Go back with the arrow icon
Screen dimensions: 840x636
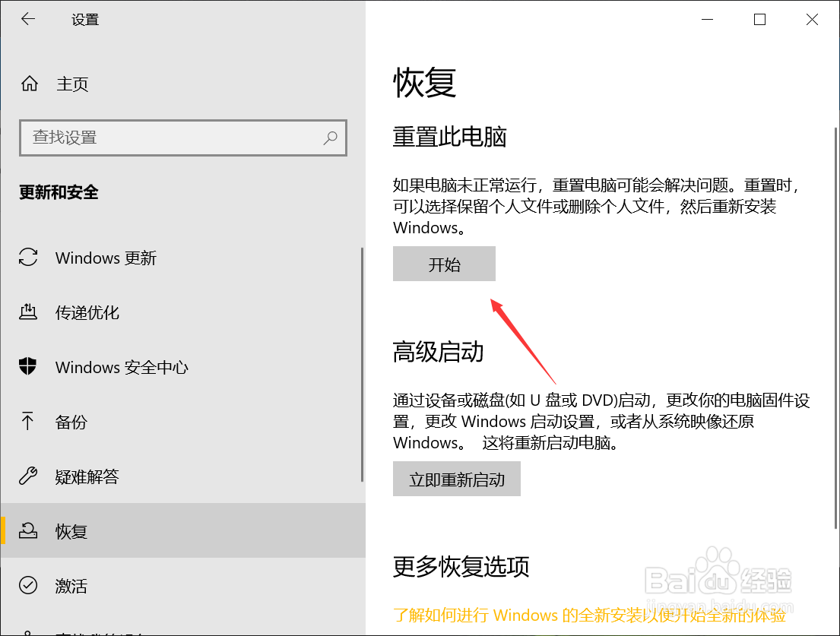tap(28, 19)
